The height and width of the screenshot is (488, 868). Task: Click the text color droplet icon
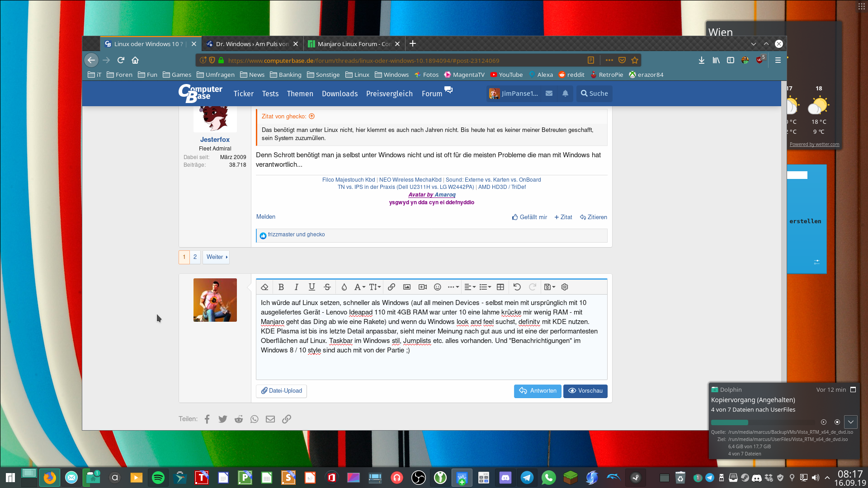tap(344, 287)
